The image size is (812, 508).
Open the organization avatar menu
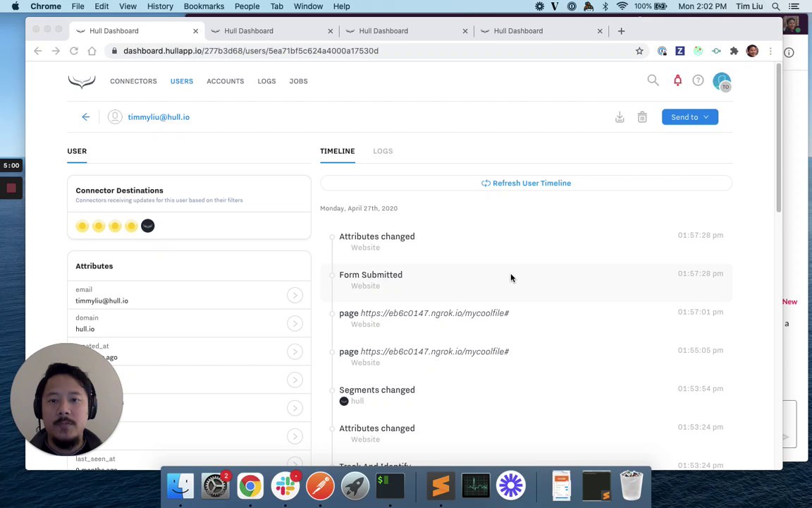pos(722,81)
